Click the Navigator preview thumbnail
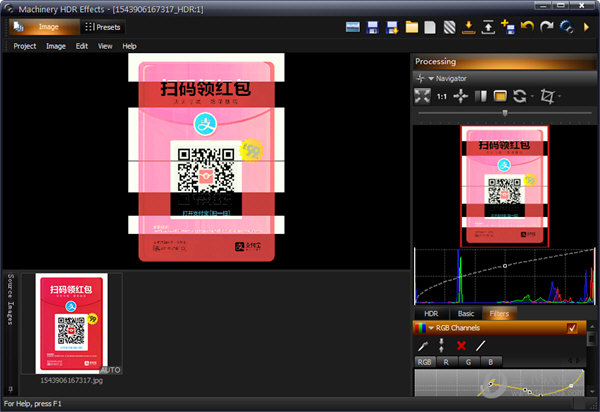The width and height of the screenshot is (600, 412). 505,187
